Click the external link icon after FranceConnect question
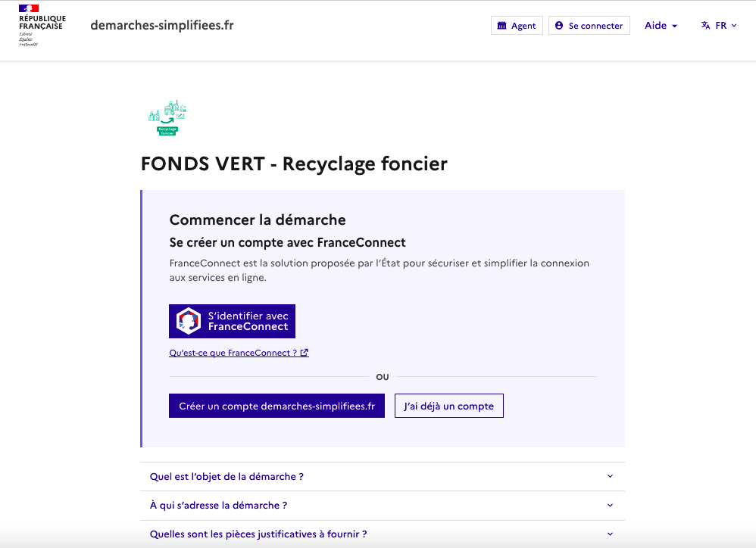The width and height of the screenshot is (756, 548). point(305,353)
